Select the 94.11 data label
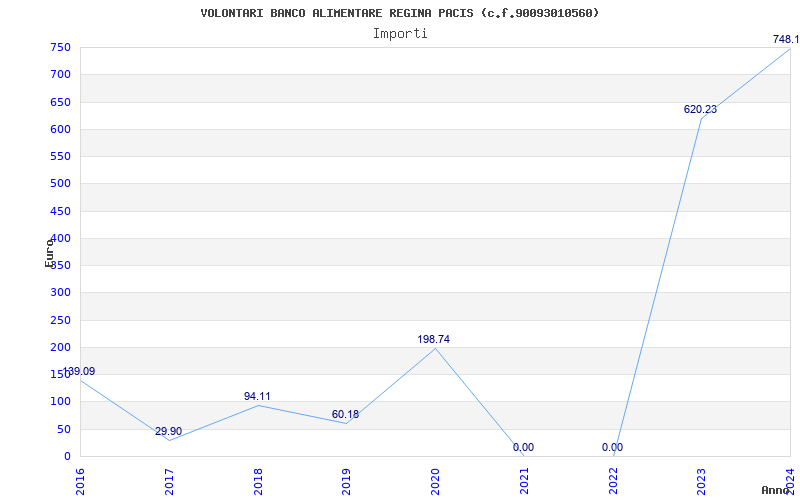This screenshot has height=500, width=800. point(257,396)
